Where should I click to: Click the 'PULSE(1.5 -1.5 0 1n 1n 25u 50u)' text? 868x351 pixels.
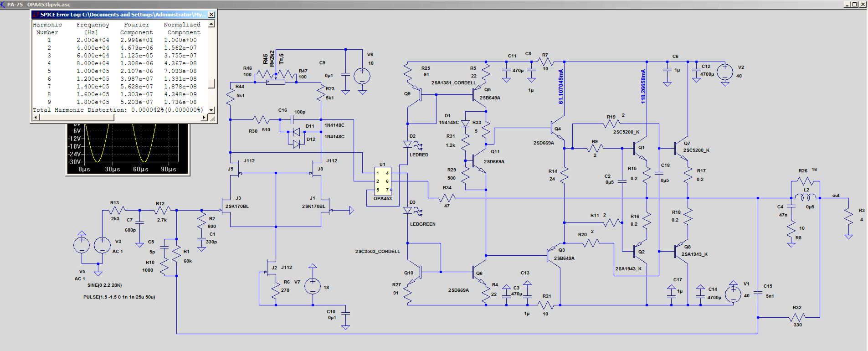click(119, 297)
